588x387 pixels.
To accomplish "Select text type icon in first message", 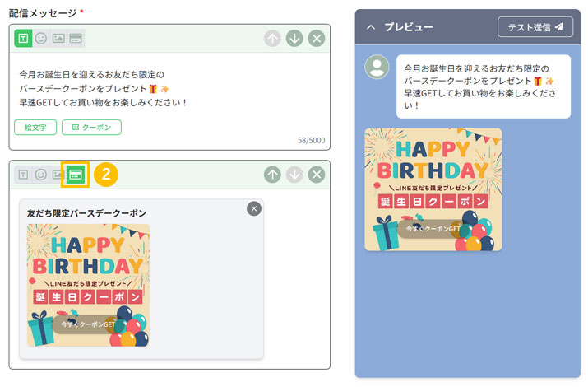I will point(23,39).
